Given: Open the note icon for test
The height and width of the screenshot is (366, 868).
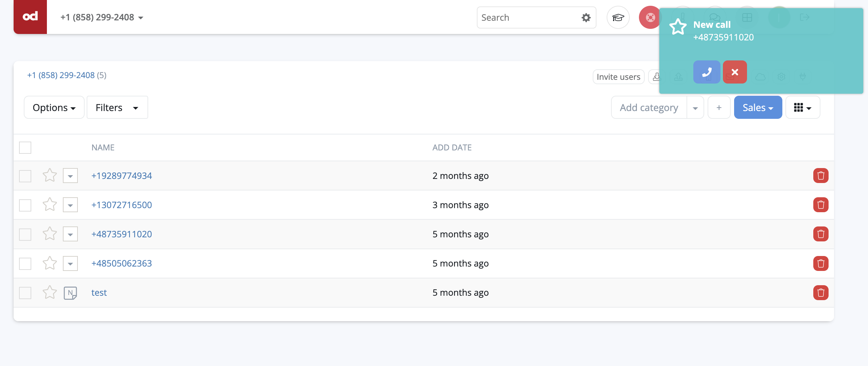Looking at the screenshot, I should (70, 293).
